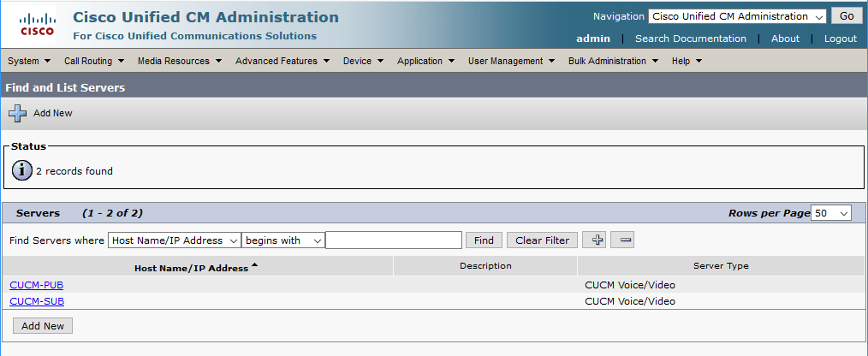This screenshot has height=356, width=868.
Task: Sort by Host Name/IP Address column arrow
Action: 254,265
